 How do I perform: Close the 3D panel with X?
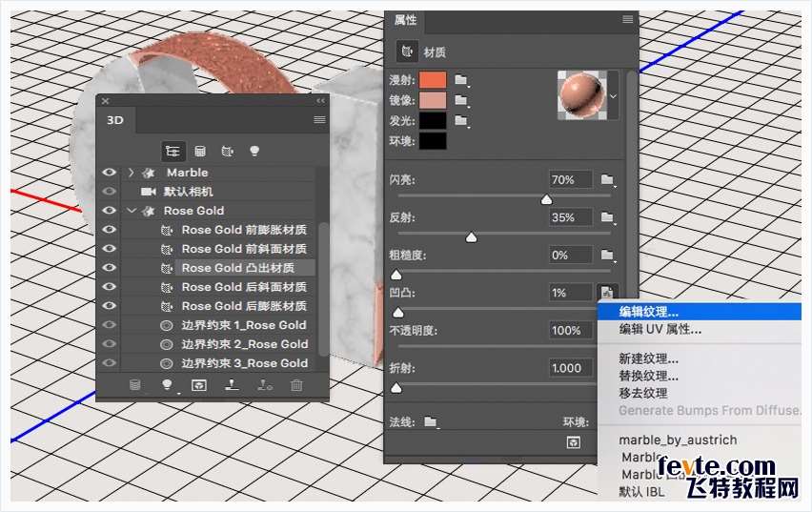click(x=105, y=100)
